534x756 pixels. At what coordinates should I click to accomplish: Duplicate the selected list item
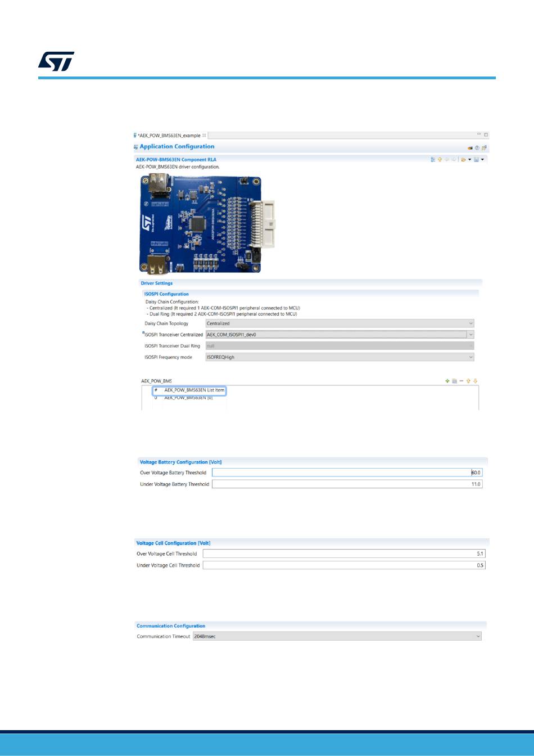(454, 381)
